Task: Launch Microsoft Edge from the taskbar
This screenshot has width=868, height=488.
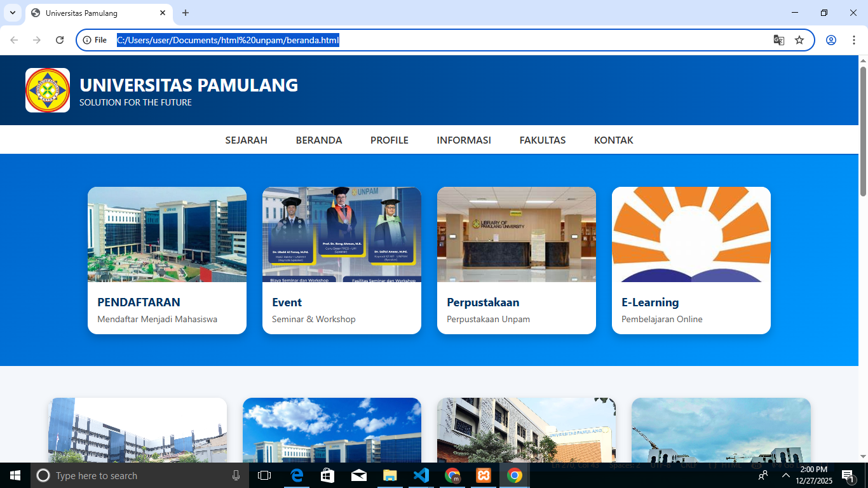Action: click(297, 475)
